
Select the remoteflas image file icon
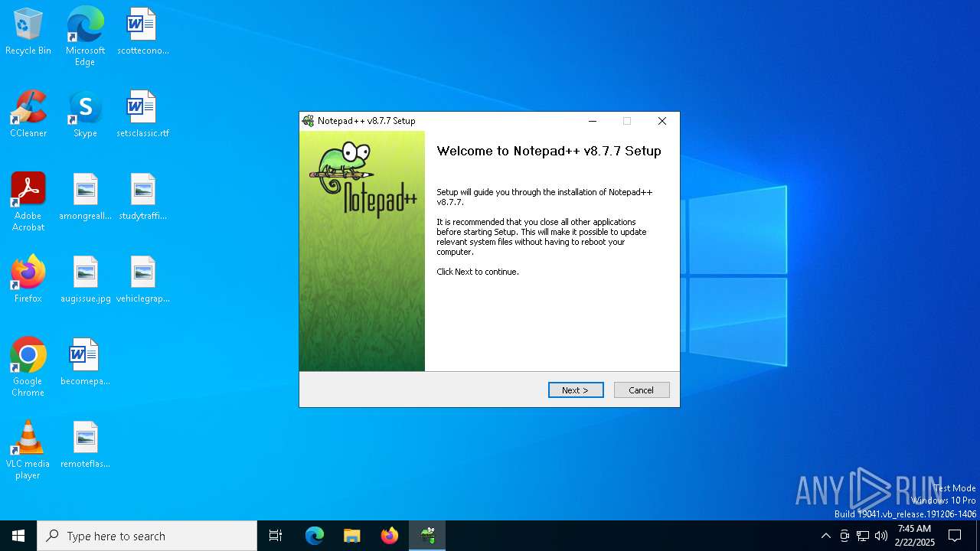click(85, 445)
